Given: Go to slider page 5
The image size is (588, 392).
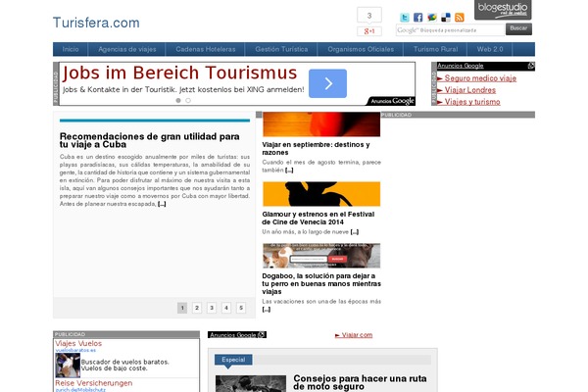Looking at the screenshot, I should coord(241,308).
